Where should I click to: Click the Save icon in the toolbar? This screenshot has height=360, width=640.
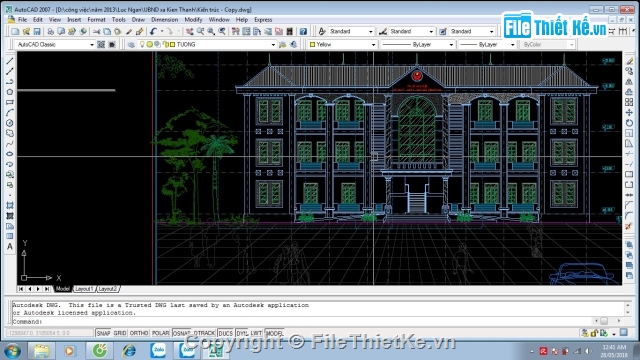[37, 31]
